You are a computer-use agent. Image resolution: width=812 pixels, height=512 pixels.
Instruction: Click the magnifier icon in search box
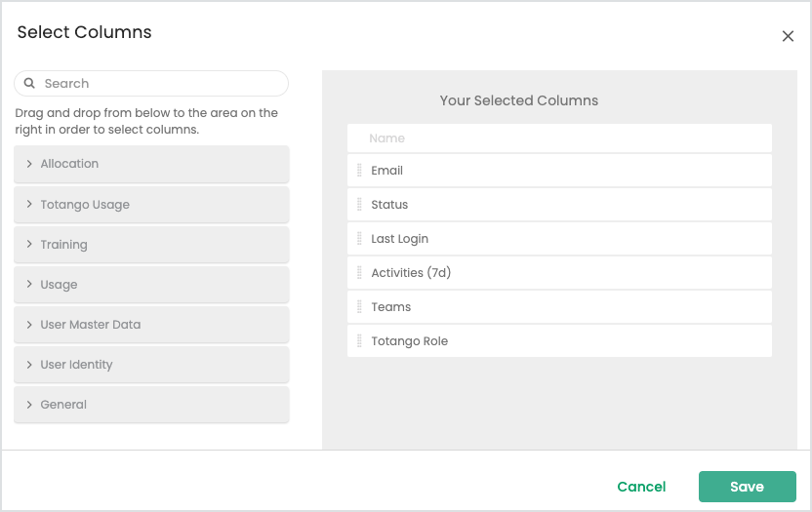point(29,83)
